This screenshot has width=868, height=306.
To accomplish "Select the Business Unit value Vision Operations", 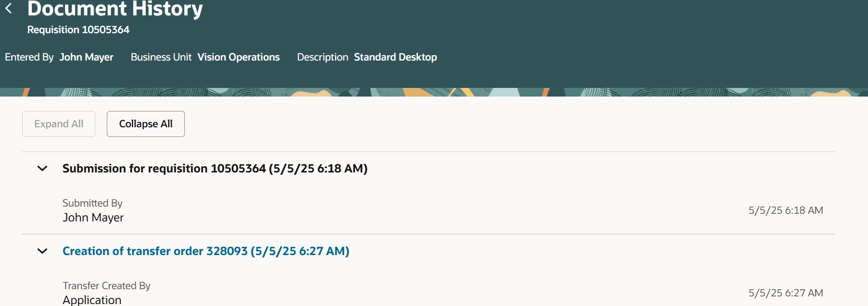I will (239, 57).
